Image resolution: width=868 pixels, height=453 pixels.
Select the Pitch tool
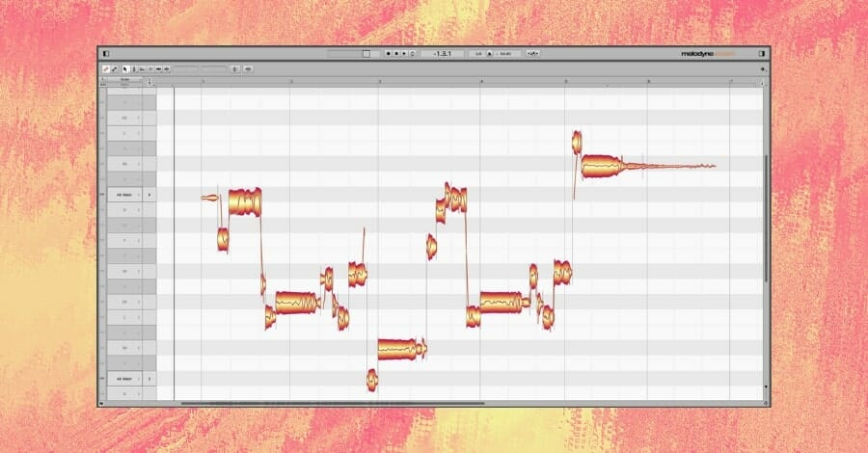click(133, 69)
